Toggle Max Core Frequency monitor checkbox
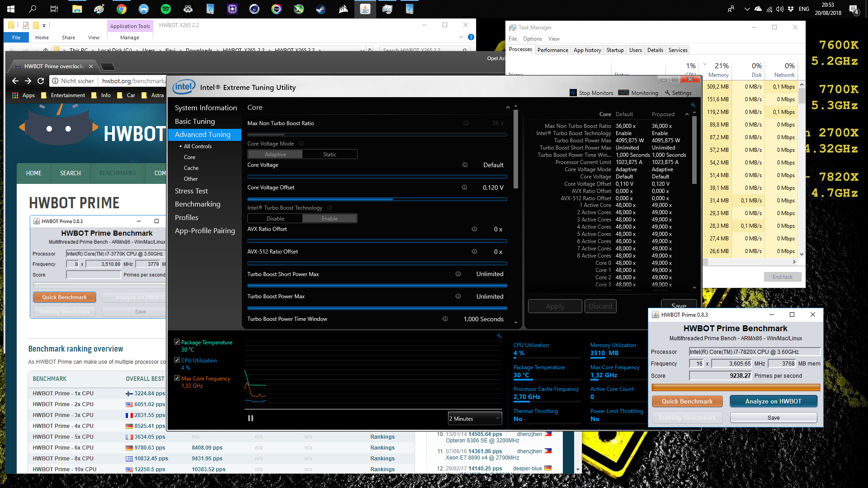 point(177,378)
